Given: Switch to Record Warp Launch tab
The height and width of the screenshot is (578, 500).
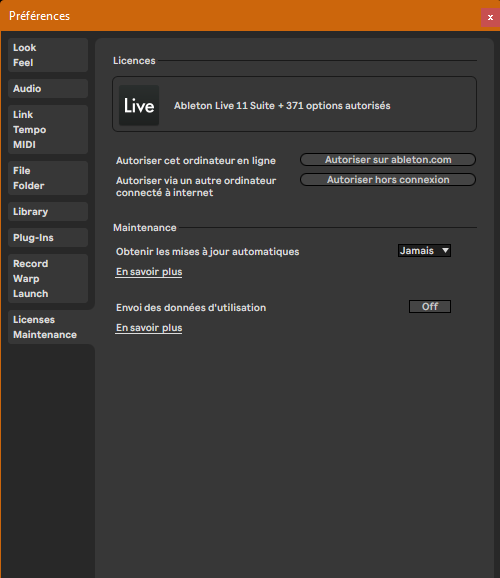Looking at the screenshot, I should tap(48, 279).
